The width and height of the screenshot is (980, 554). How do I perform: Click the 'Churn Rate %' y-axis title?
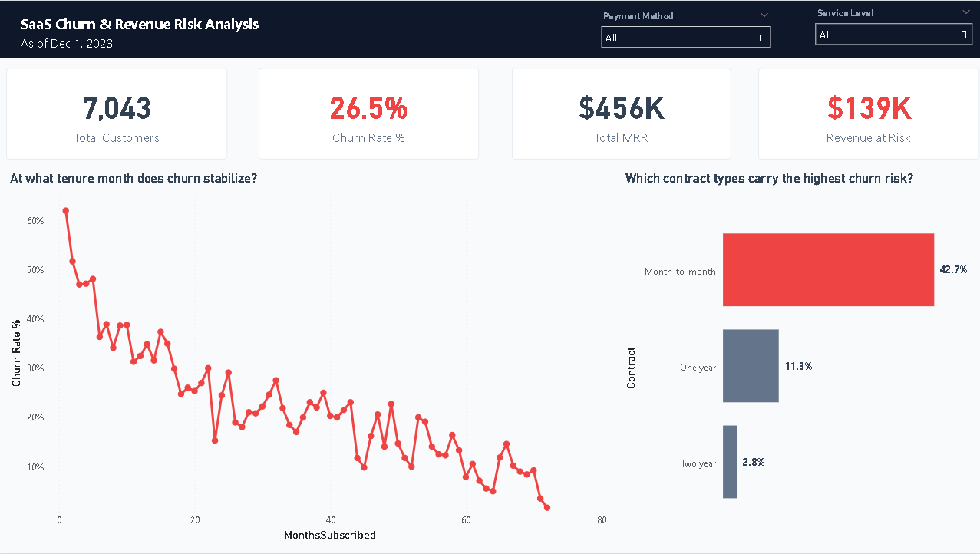click(x=17, y=352)
